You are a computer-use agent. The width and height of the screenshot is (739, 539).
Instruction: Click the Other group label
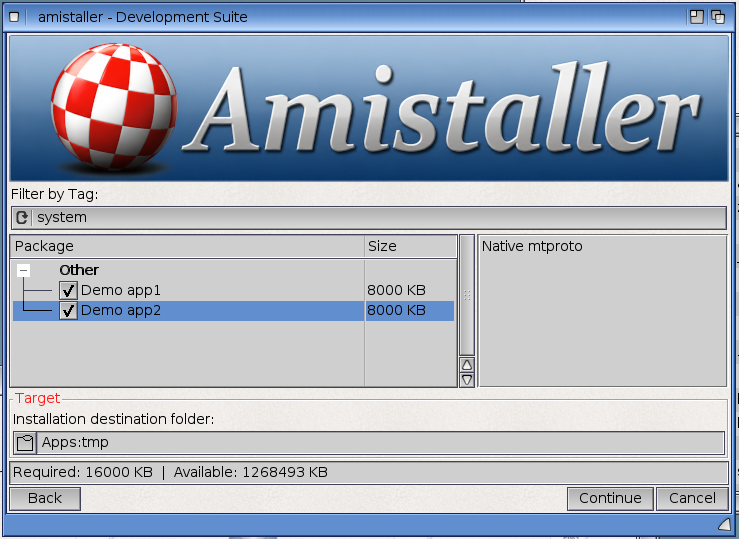(x=79, y=270)
